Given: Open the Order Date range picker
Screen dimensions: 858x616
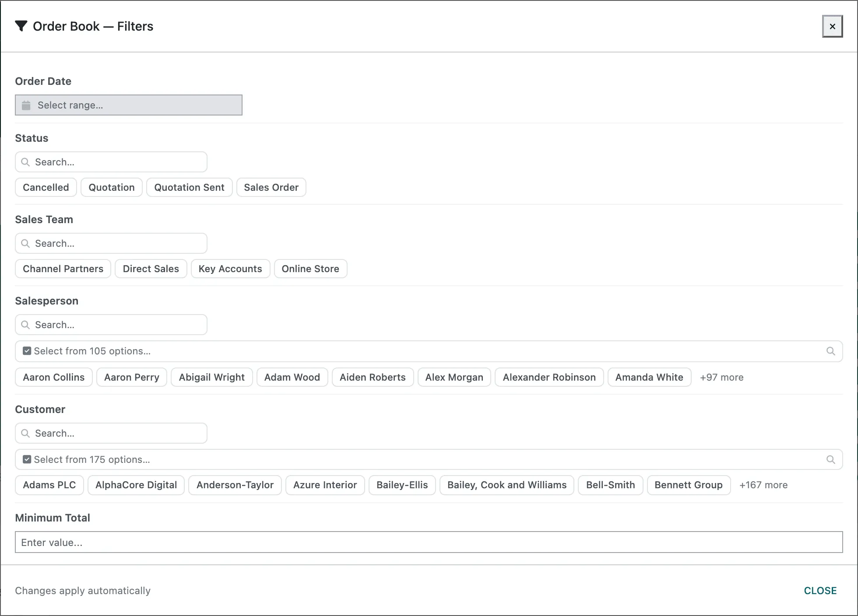Looking at the screenshot, I should click(129, 105).
